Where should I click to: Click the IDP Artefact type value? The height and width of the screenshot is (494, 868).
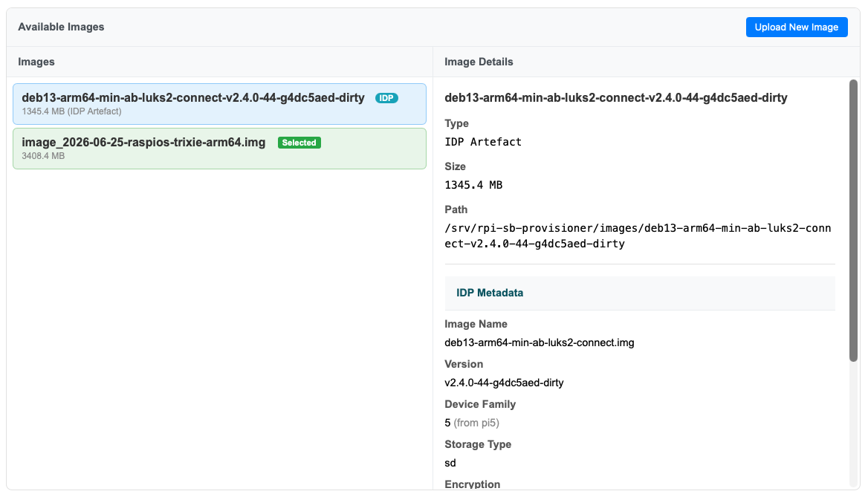[483, 142]
